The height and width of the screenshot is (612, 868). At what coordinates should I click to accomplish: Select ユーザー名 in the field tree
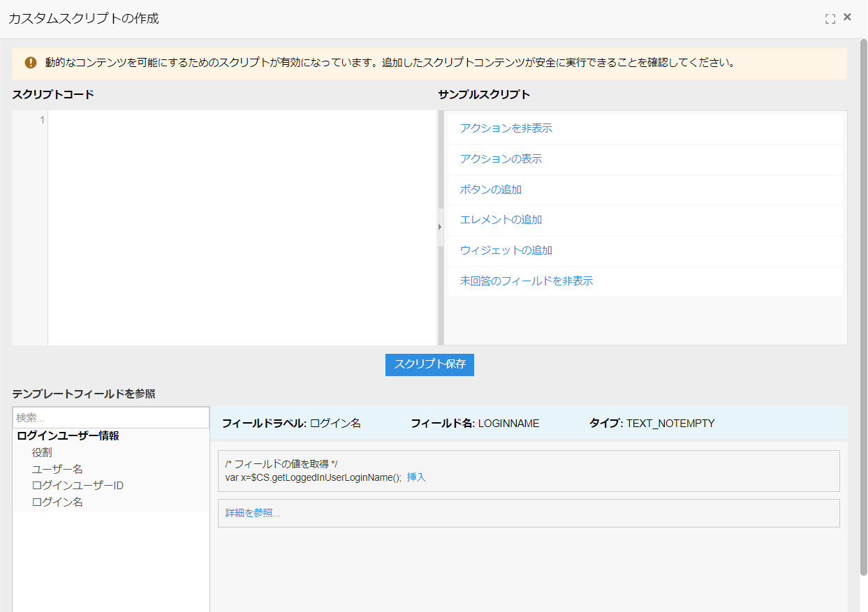(x=57, y=469)
